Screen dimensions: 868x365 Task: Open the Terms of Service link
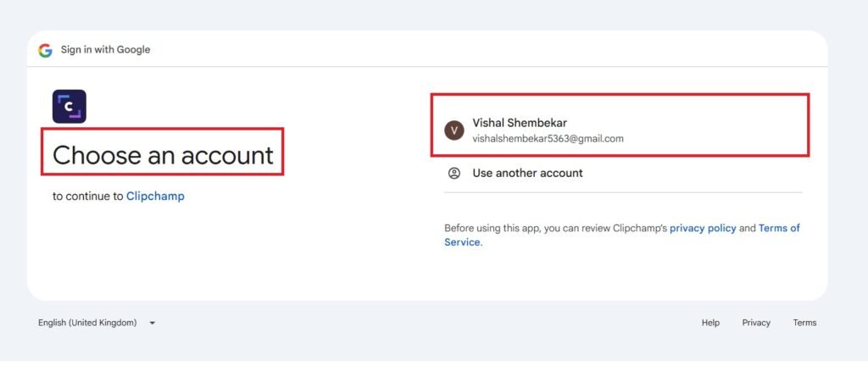click(x=779, y=229)
